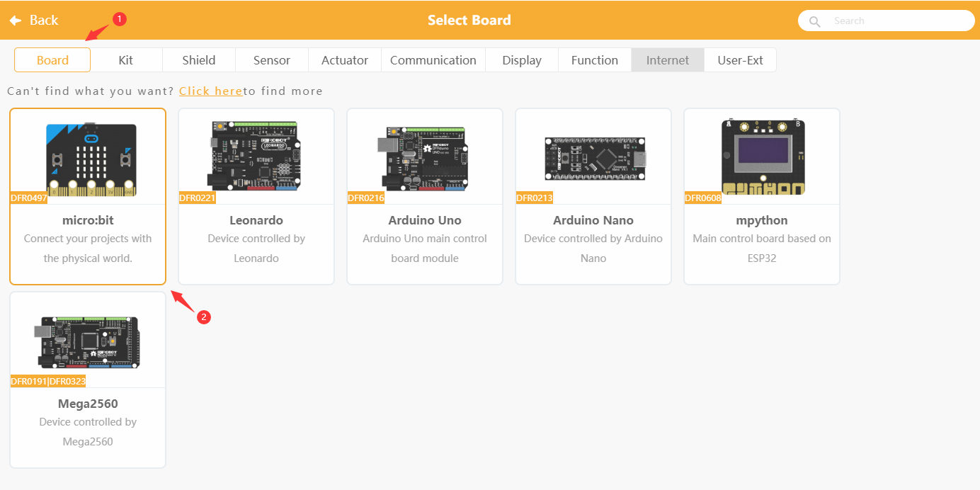Click the mpython card title

[762, 220]
